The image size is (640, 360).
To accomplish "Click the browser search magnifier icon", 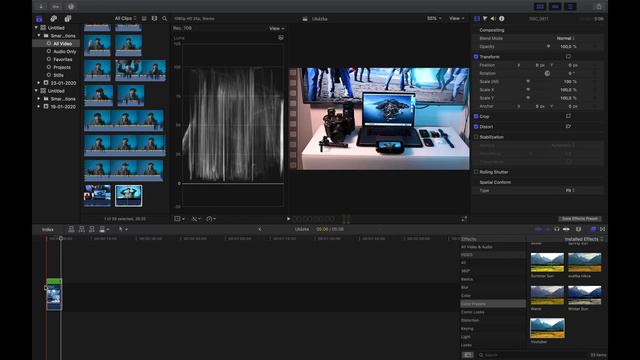I will pos(164,18).
